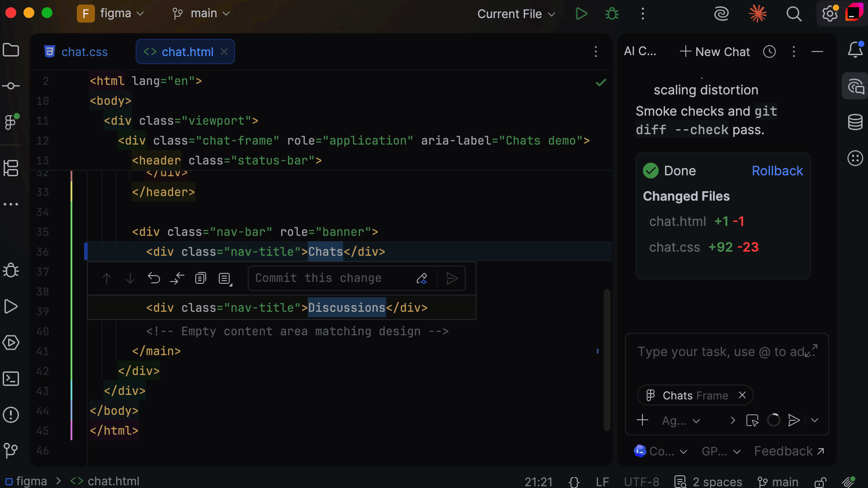Expand the chat input field
This screenshot has width=868, height=488.
(x=811, y=350)
